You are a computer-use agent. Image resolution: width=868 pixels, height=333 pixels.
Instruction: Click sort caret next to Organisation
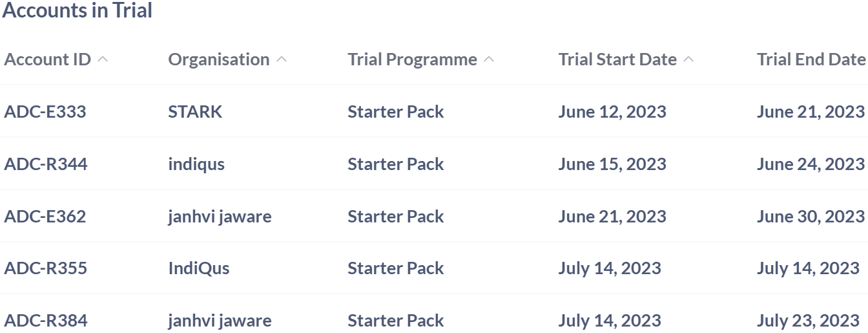[x=281, y=59]
